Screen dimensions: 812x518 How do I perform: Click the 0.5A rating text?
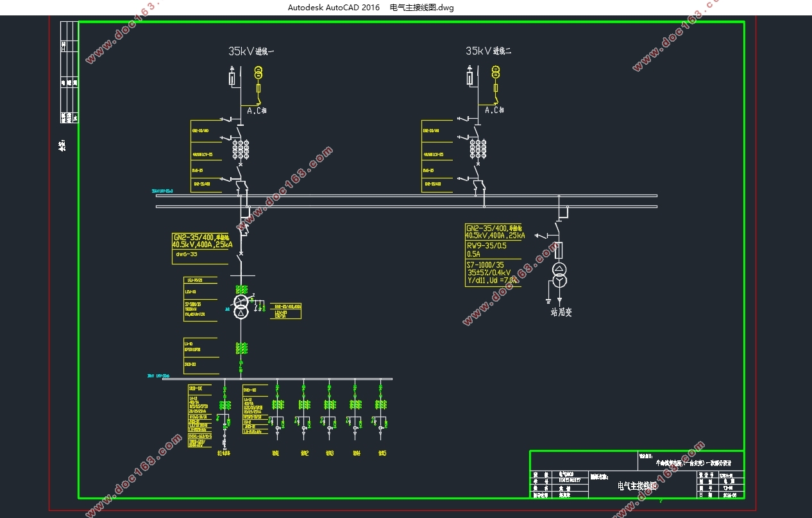(x=474, y=254)
